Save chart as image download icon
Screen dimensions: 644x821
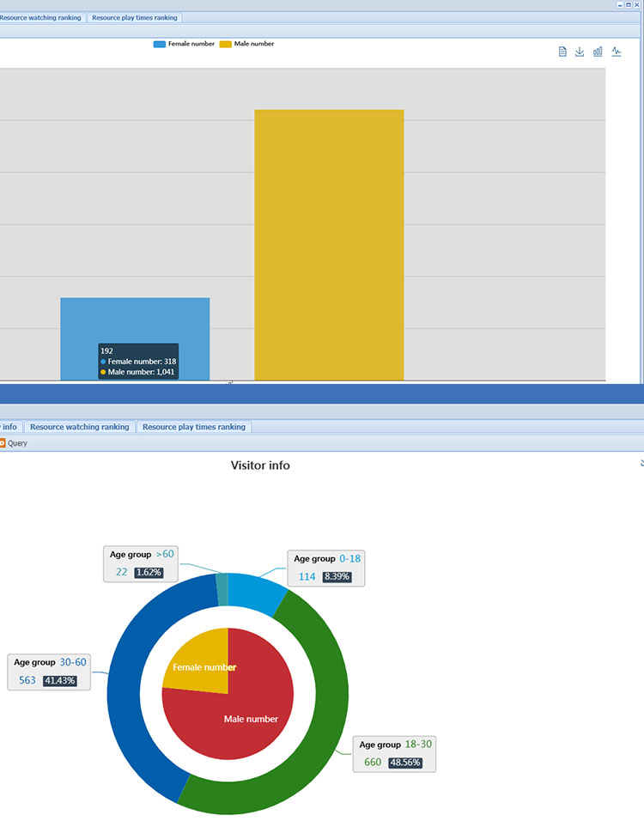click(x=580, y=52)
